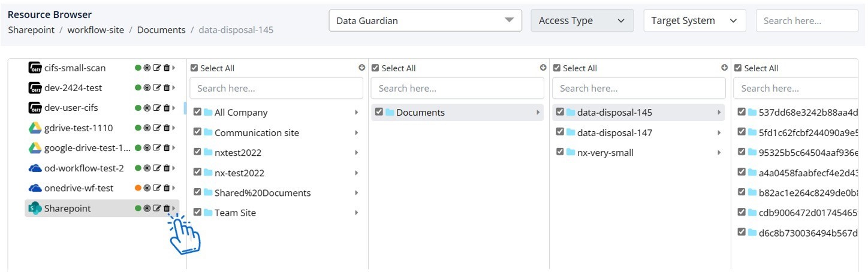Image resolution: width=868 pixels, height=272 pixels.
Task: Expand the Communication site folder arrow
Action: [x=357, y=133]
